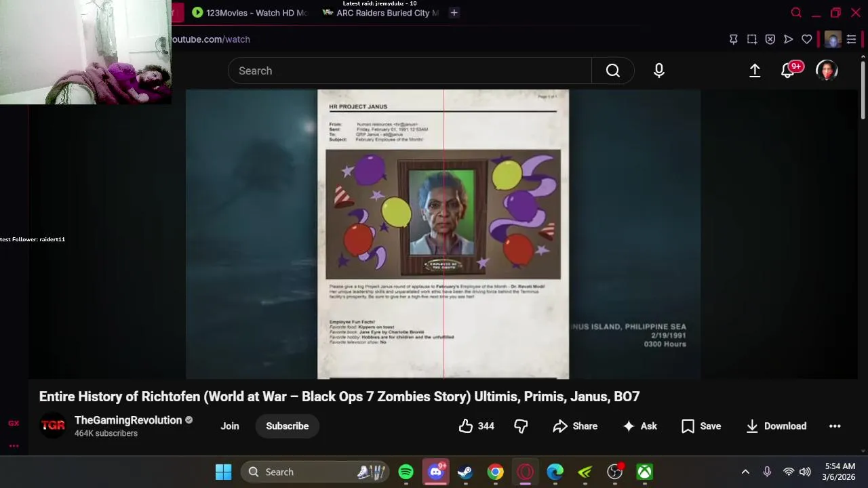Open the YouTube account avatar menu

coord(827,70)
